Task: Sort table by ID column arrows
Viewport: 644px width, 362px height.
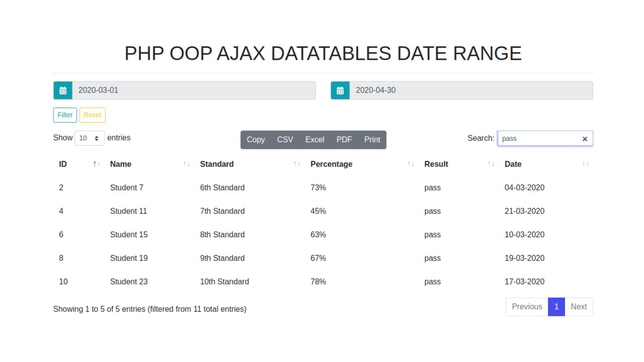Action: tap(97, 164)
